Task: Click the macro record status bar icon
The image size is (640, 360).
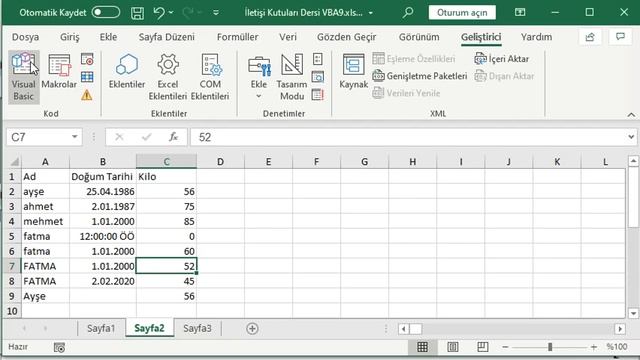Action: click(59, 347)
